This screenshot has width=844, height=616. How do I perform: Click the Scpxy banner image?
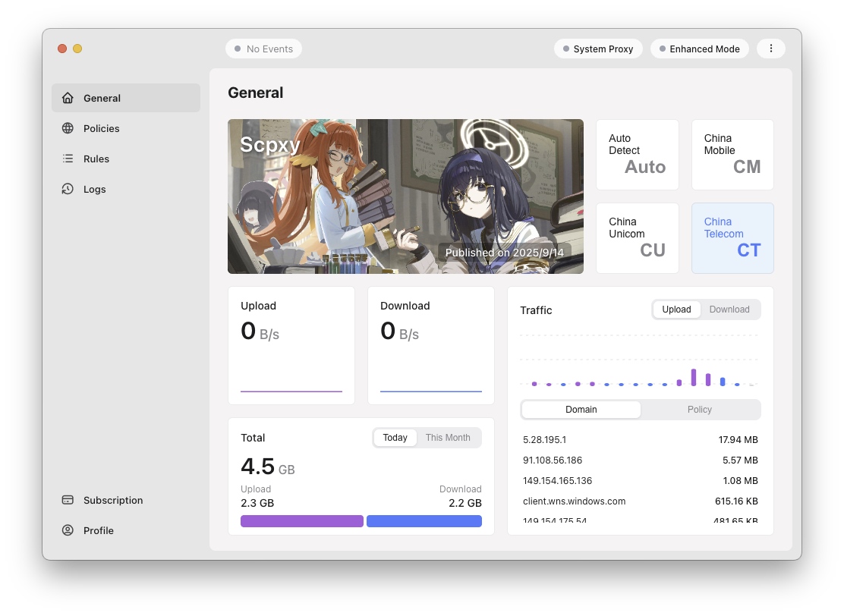(405, 196)
